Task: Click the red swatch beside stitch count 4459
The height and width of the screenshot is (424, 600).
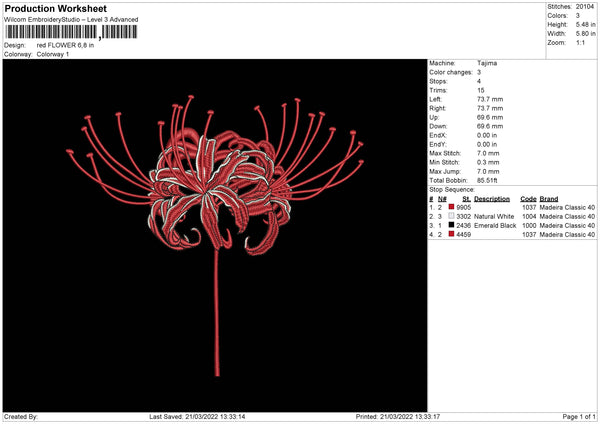Action: pyautogui.click(x=452, y=234)
